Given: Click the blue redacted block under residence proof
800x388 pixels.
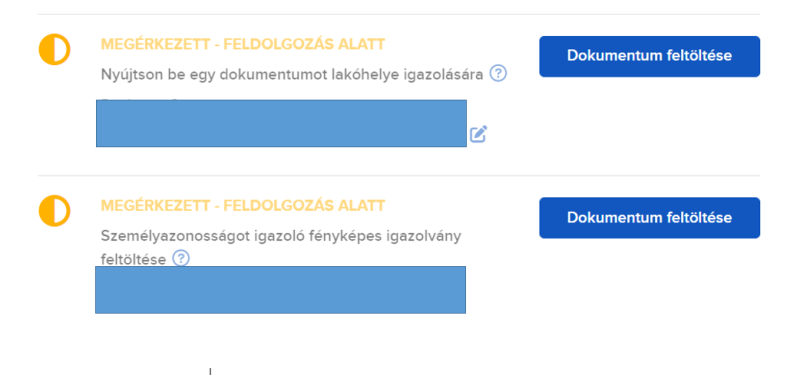Looking at the screenshot, I should [281, 124].
